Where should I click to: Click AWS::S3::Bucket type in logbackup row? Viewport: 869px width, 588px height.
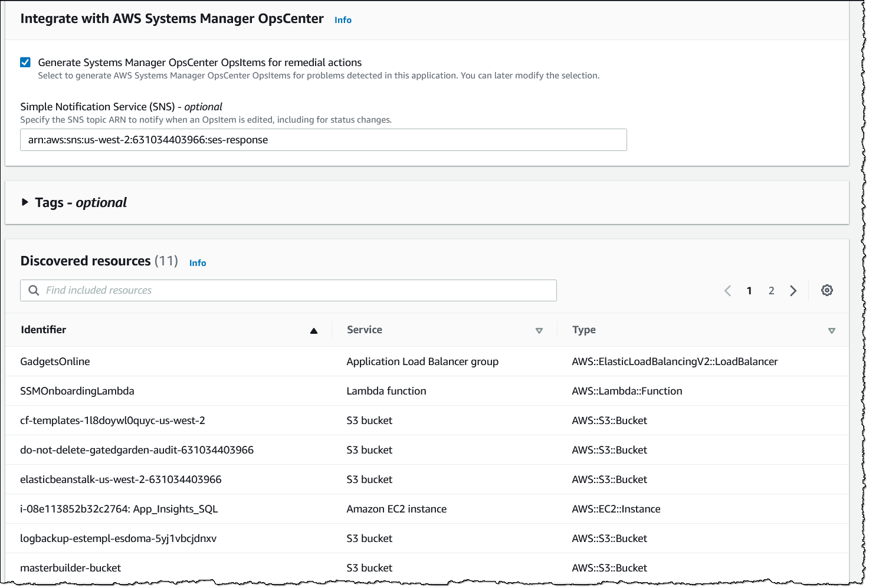click(609, 538)
